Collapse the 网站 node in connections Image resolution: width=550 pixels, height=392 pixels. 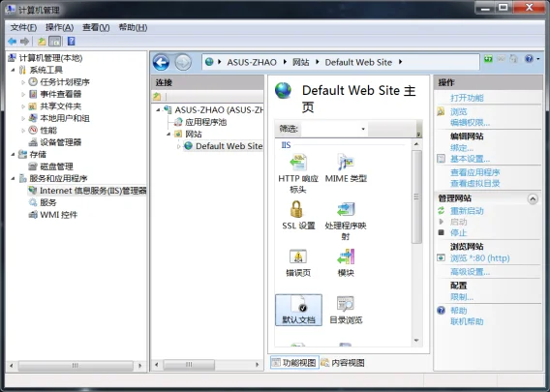[x=168, y=134]
